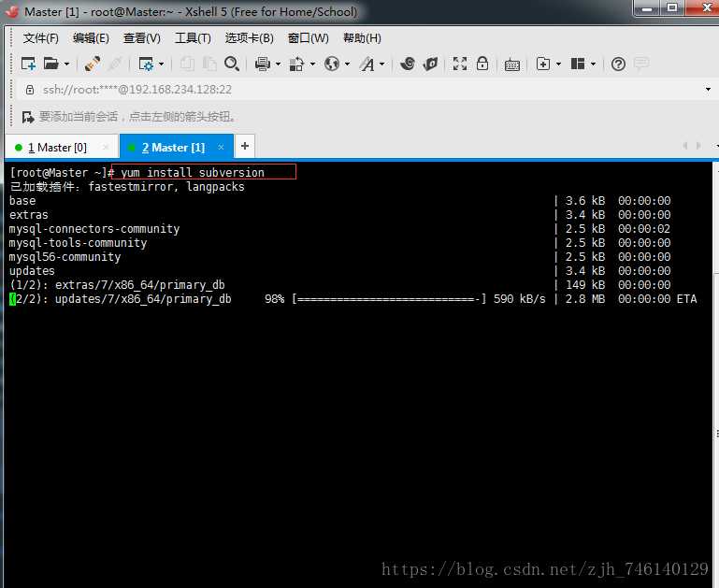This screenshot has height=588, width=719.
Task: Launch Xagent via the green-leaf icon
Action: coord(430,64)
